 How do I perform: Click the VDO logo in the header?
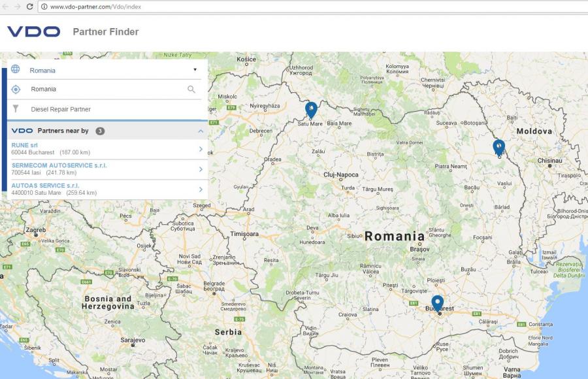pyautogui.click(x=33, y=32)
